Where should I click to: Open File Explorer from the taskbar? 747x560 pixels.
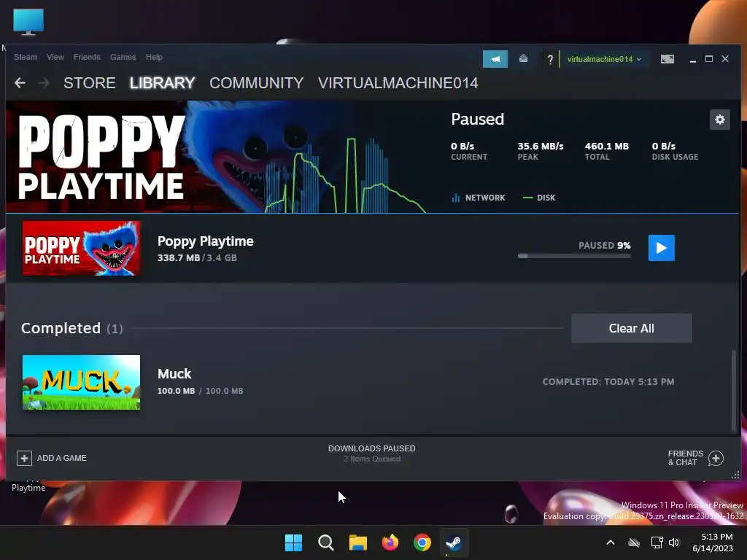(x=357, y=542)
